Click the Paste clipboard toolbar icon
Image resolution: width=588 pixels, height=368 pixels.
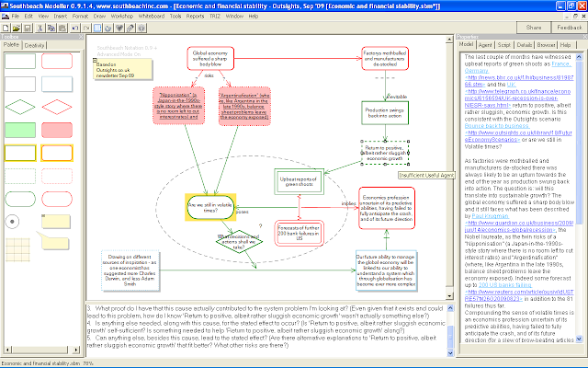[x=62, y=29]
